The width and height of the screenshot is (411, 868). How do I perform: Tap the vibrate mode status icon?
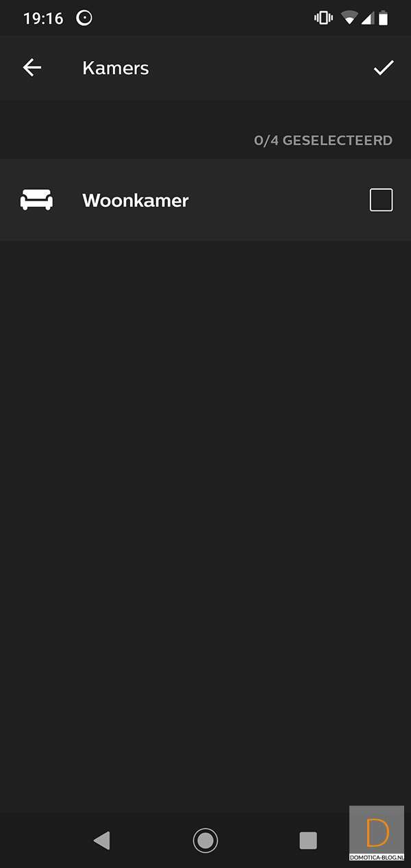tap(323, 18)
